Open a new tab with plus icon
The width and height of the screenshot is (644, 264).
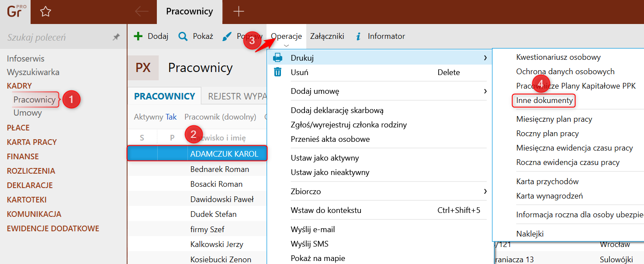(x=239, y=12)
